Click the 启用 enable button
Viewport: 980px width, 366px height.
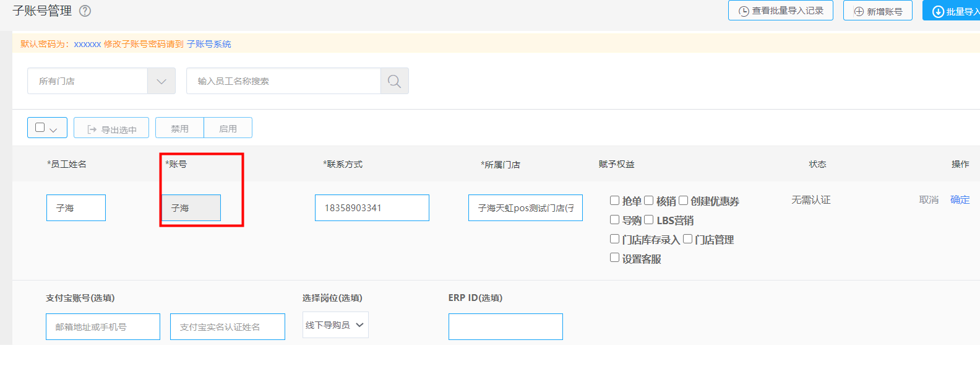(x=228, y=128)
